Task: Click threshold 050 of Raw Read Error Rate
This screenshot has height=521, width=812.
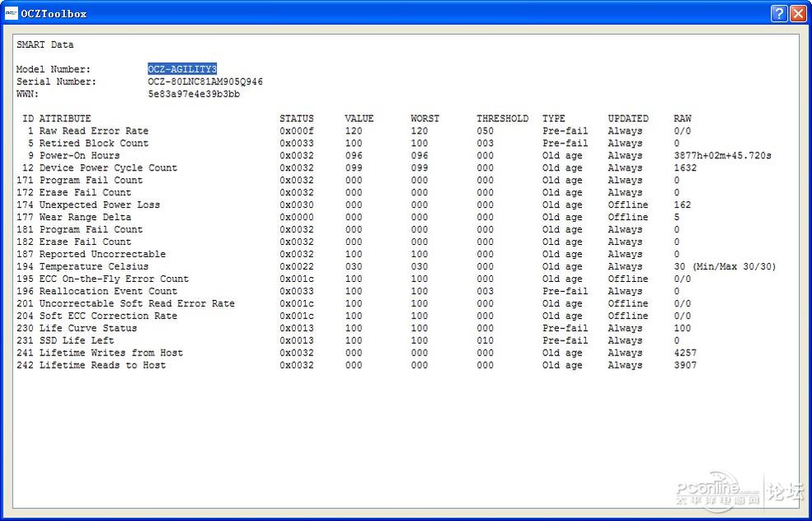Action: coord(486,131)
